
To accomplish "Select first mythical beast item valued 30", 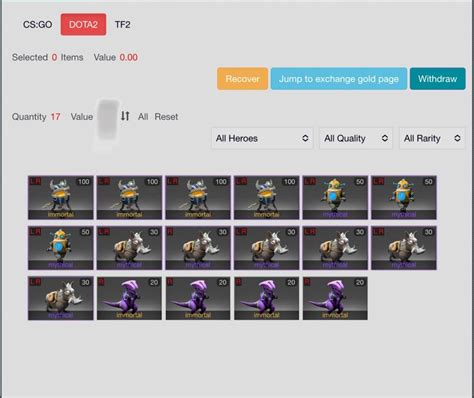I will point(129,248).
